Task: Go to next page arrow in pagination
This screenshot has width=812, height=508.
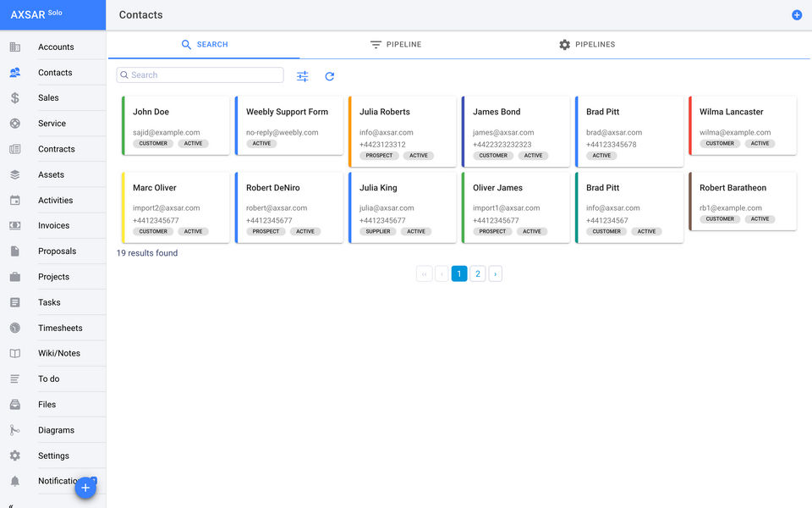Action: [496, 273]
